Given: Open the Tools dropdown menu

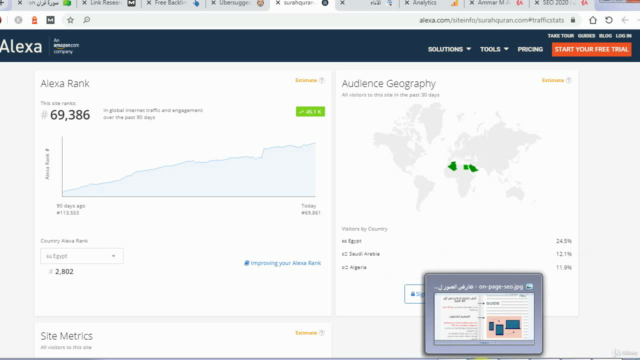Looking at the screenshot, I should (494, 49).
